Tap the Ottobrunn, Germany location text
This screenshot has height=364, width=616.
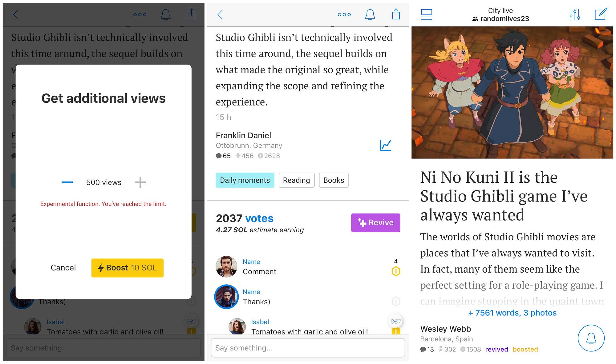(x=249, y=146)
